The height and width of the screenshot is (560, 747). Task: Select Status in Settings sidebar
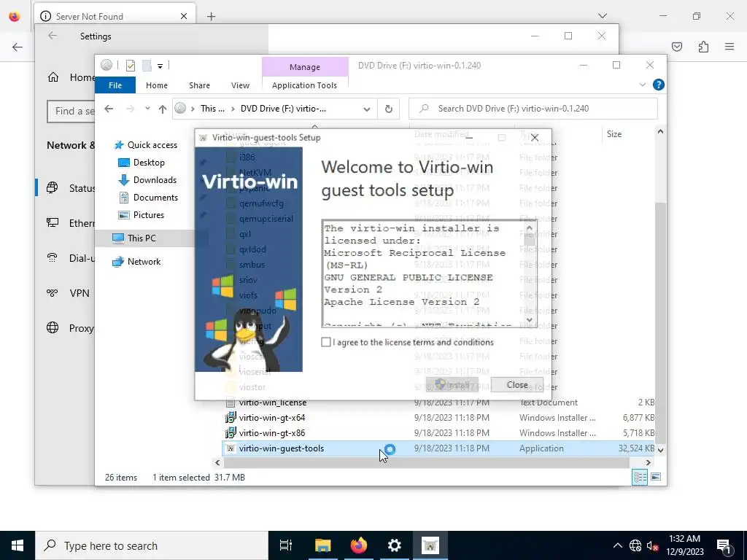coord(71,188)
